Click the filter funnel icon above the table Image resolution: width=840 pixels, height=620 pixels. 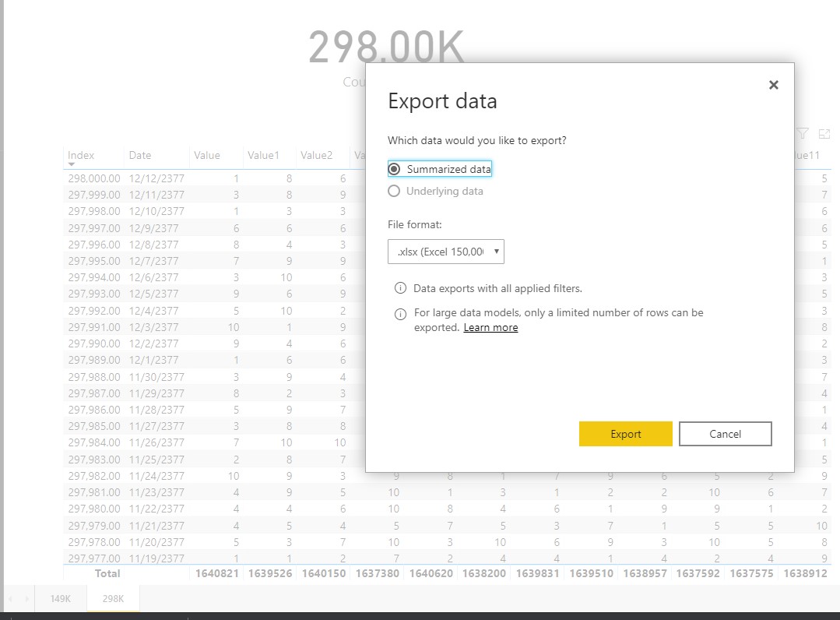[802, 133]
